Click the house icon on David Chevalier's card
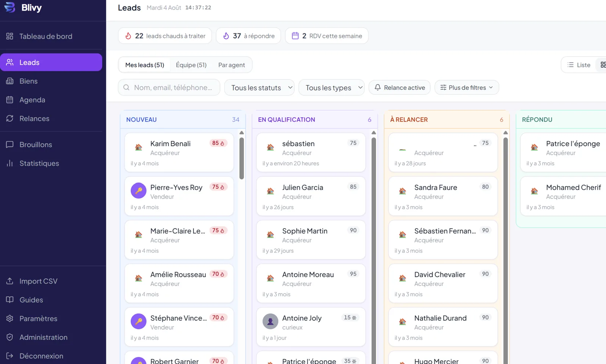This screenshot has height=364, width=606. pyautogui.click(x=403, y=278)
